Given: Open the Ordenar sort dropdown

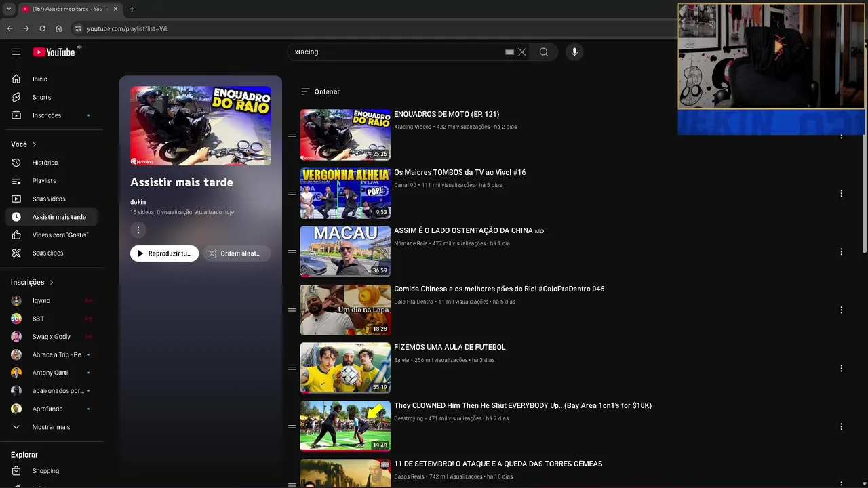Looking at the screenshot, I should click(x=320, y=91).
